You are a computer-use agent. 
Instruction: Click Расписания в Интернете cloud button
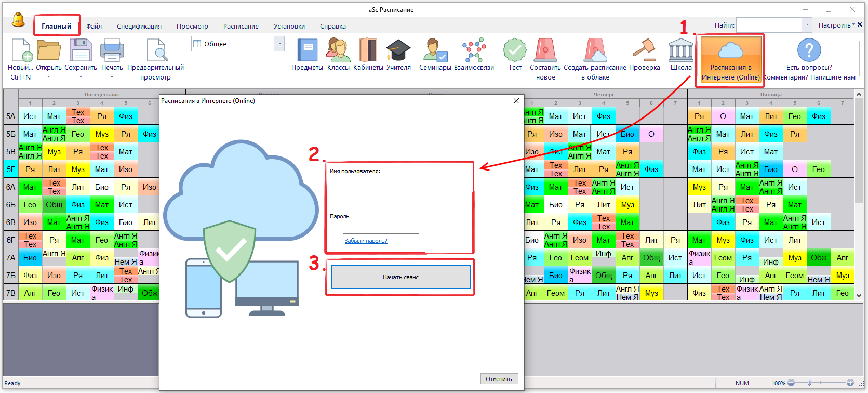(x=730, y=58)
